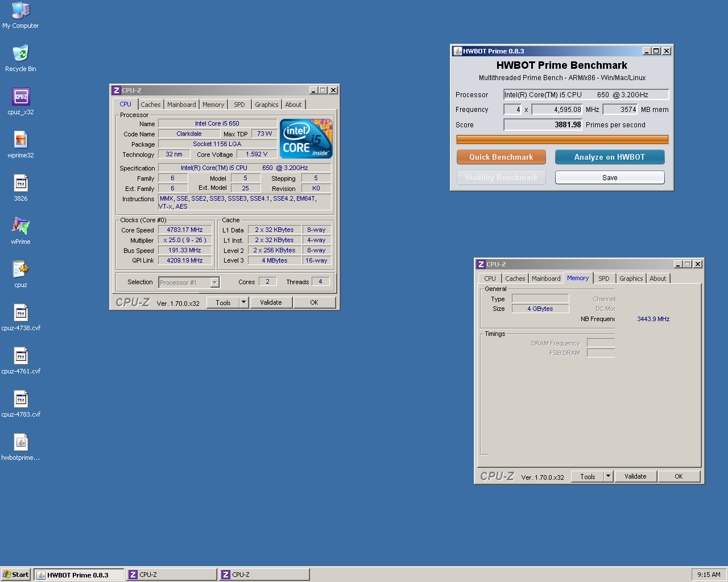Click Validate in the Memory window

(635, 476)
